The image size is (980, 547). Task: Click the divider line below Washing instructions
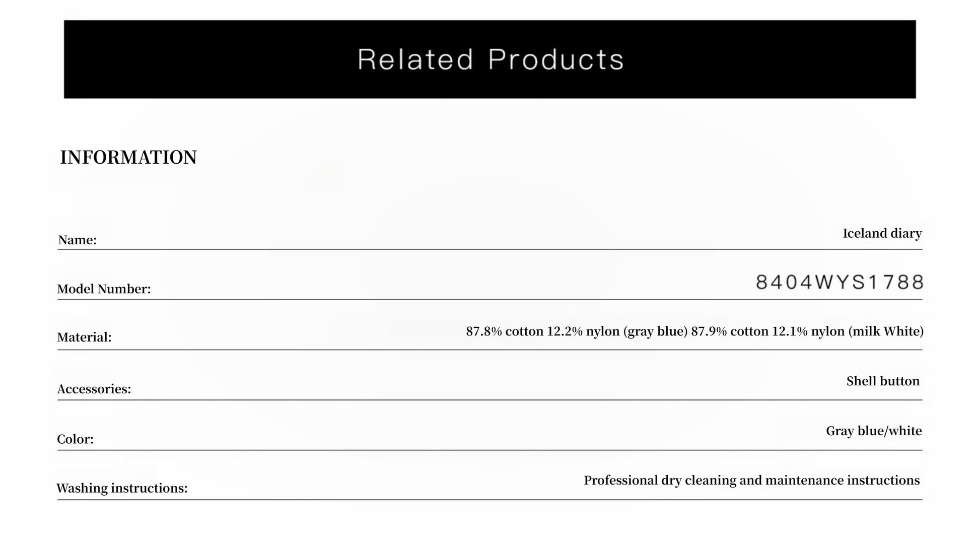(489, 500)
